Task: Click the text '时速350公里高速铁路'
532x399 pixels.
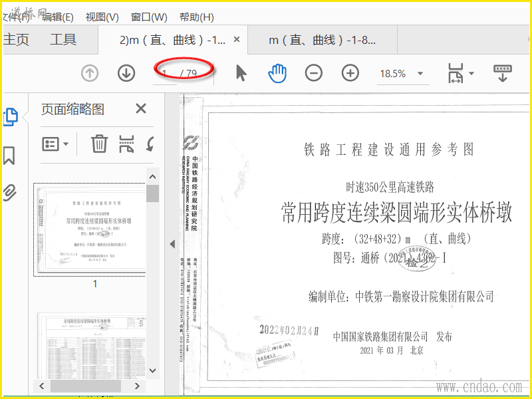Action: point(390,187)
